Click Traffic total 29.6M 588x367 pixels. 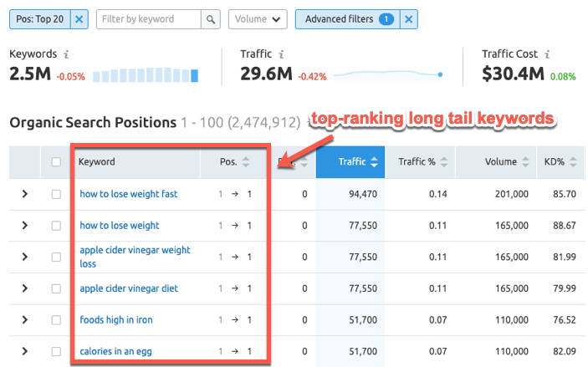(266, 74)
